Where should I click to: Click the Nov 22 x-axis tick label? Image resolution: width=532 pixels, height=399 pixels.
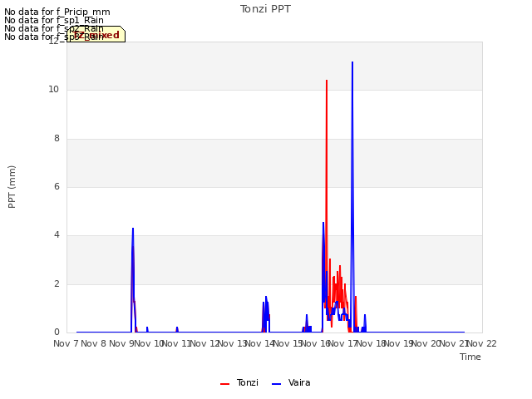point(482,343)
